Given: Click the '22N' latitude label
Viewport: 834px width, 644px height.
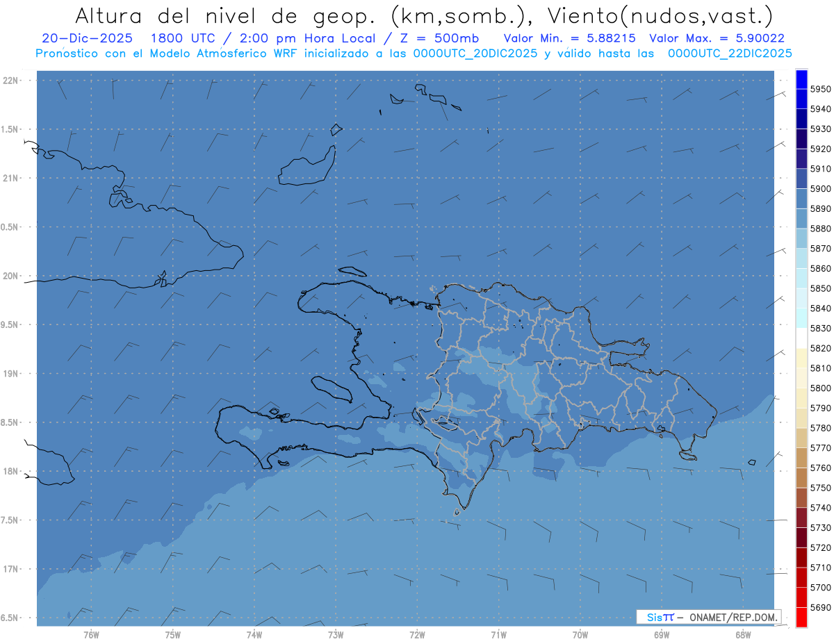Looking at the screenshot, I should (x=11, y=81).
